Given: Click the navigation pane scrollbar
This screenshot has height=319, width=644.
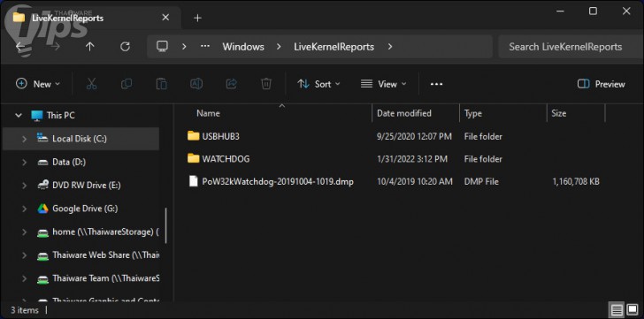Looking at the screenshot, I should coord(166,225).
